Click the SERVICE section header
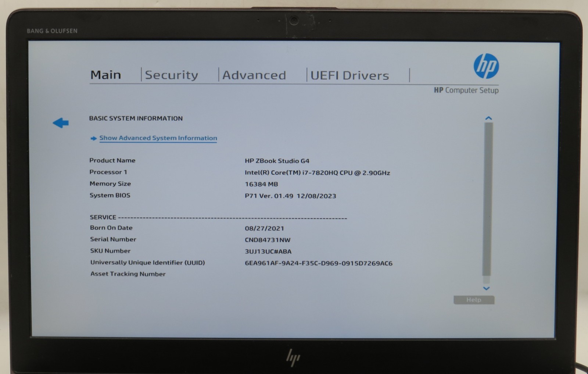 point(103,217)
